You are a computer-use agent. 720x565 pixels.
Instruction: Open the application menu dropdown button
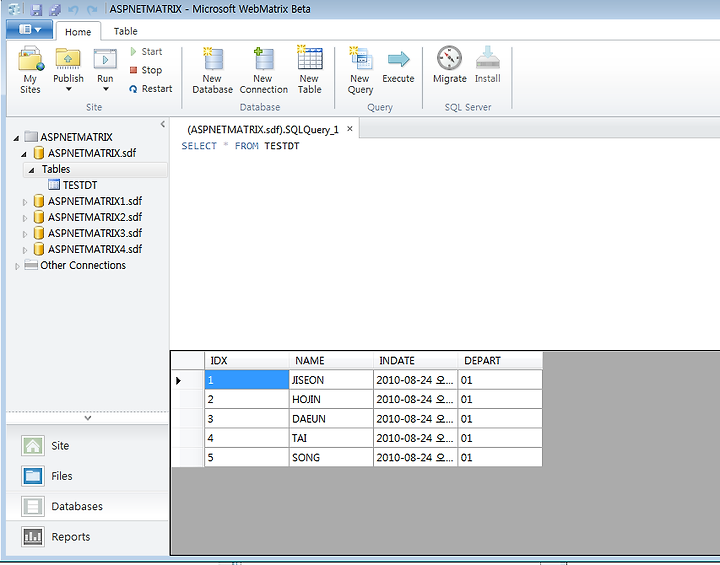coord(29,30)
